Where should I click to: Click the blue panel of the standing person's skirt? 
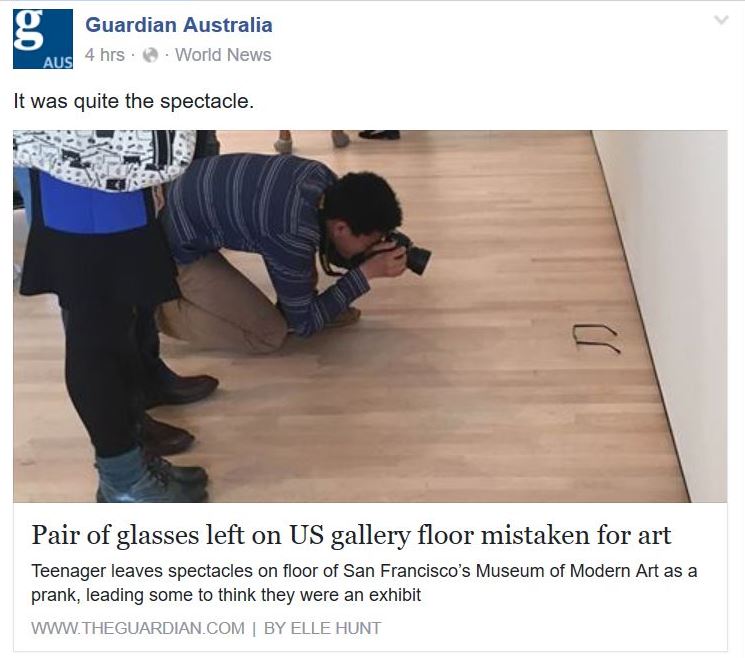(93, 204)
